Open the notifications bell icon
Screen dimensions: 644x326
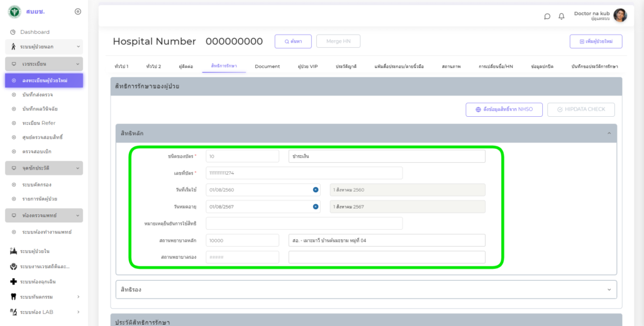pyautogui.click(x=562, y=16)
